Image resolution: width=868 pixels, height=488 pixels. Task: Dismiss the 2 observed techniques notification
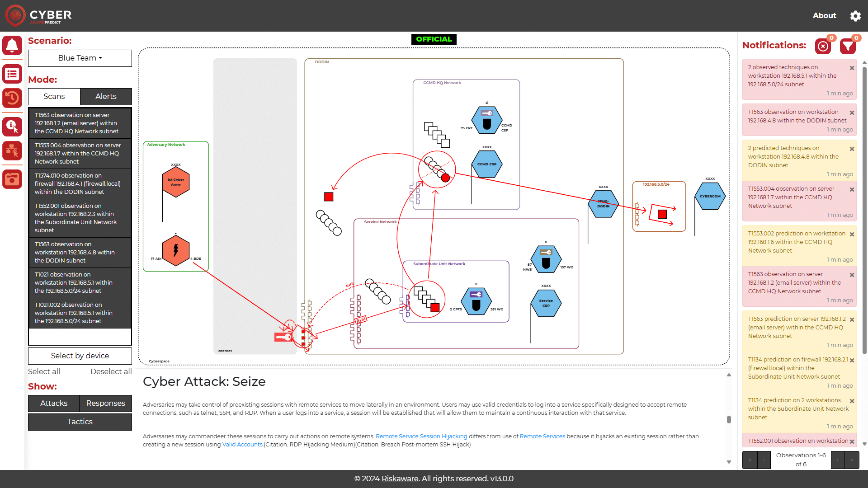(852, 68)
